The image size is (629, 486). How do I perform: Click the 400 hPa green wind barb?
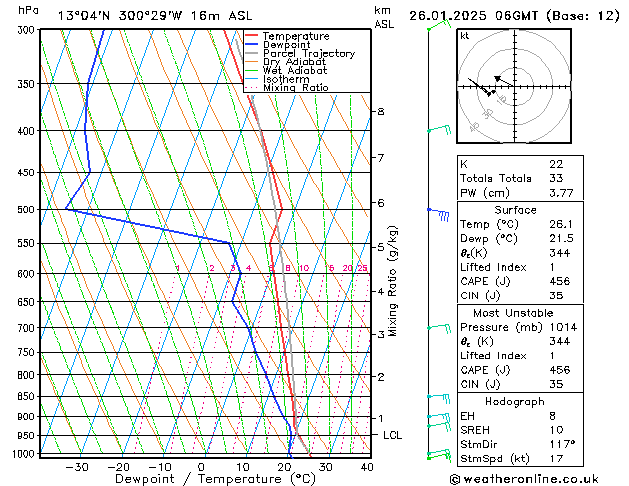click(439, 130)
